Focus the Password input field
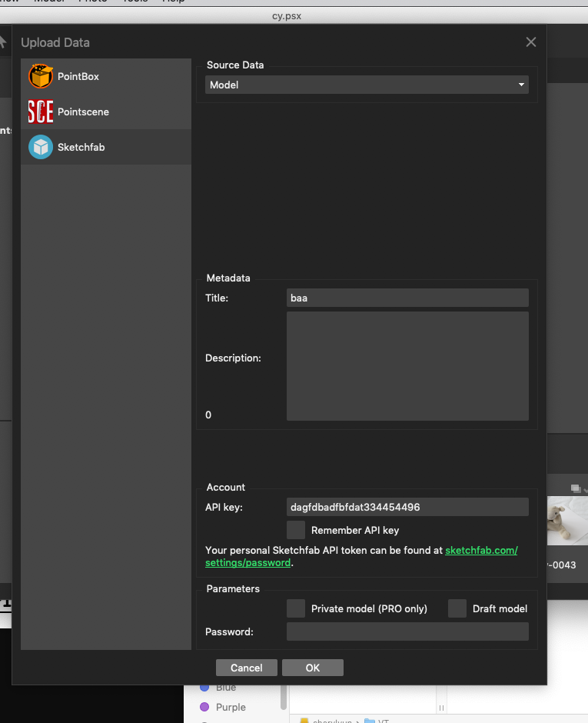The height and width of the screenshot is (723, 588). [407, 631]
